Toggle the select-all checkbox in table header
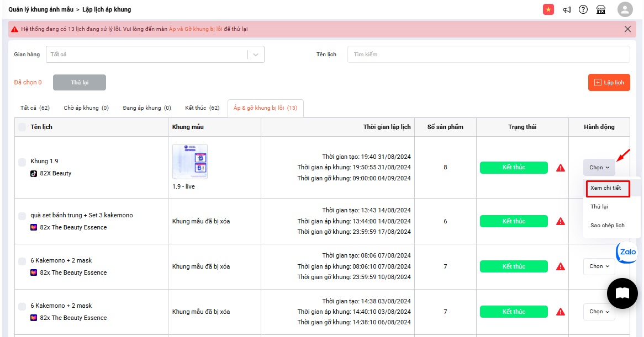This screenshot has height=337, width=644. point(22,127)
